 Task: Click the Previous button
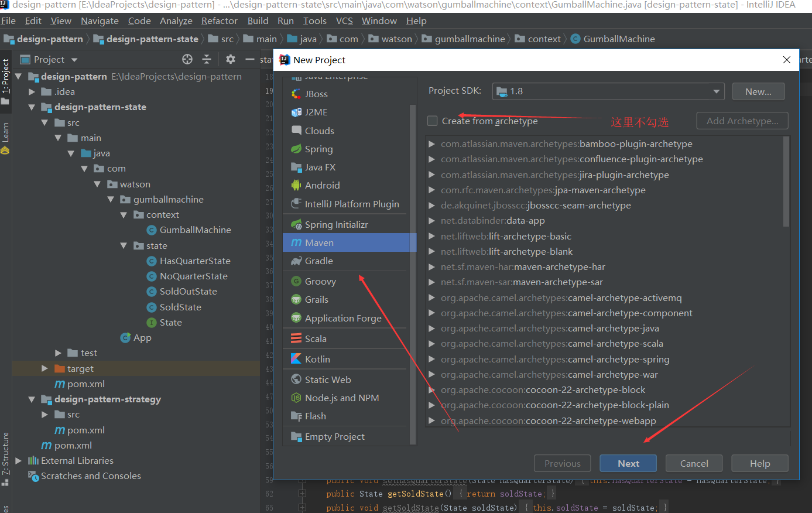click(x=562, y=463)
